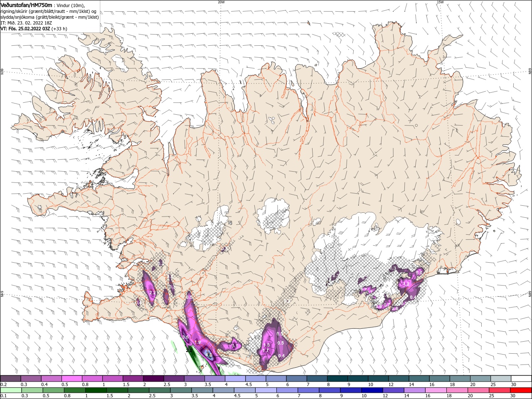
Task: Click the 3.1 precipitation value on the map
Action: pos(235,346)
